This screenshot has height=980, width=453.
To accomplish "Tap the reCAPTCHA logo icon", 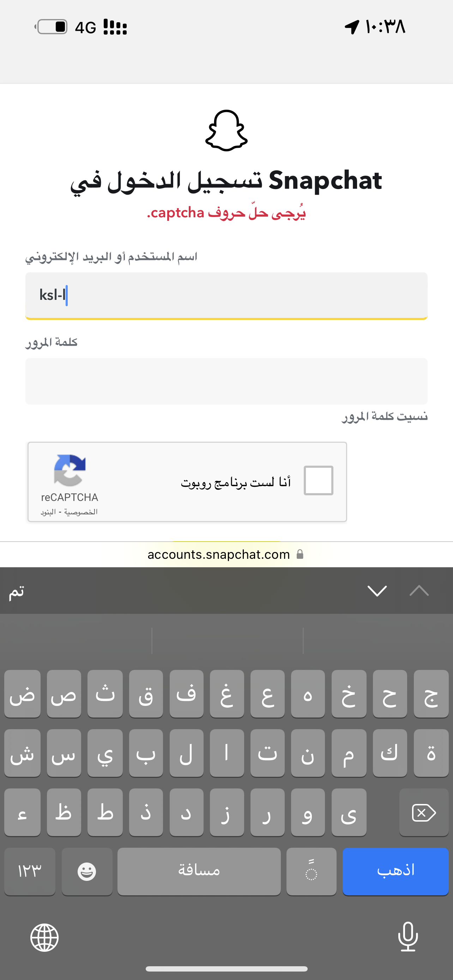I will tap(70, 470).
